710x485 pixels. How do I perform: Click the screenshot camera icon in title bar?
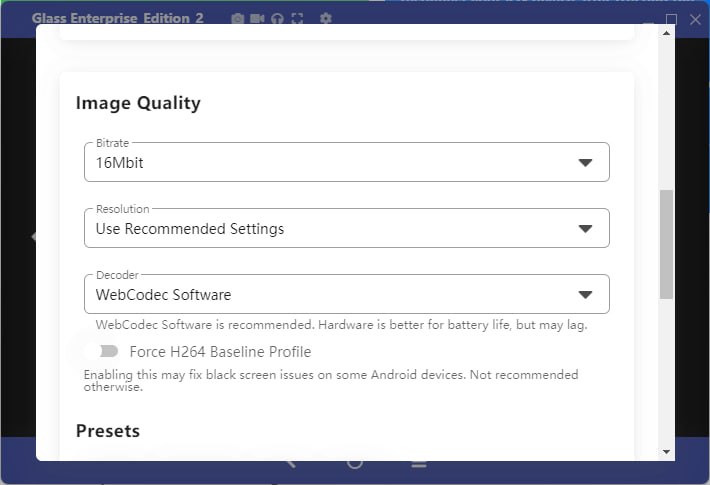coord(237,19)
